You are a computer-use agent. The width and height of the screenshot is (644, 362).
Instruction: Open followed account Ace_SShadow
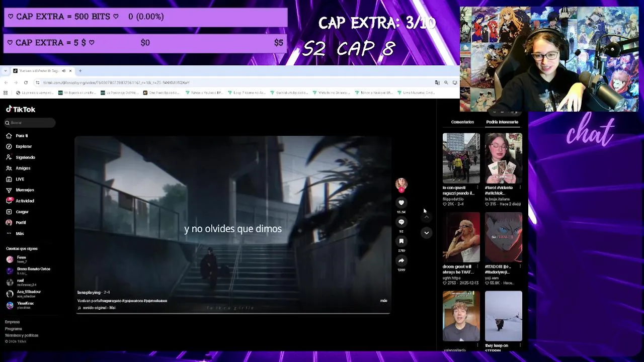click(24, 294)
